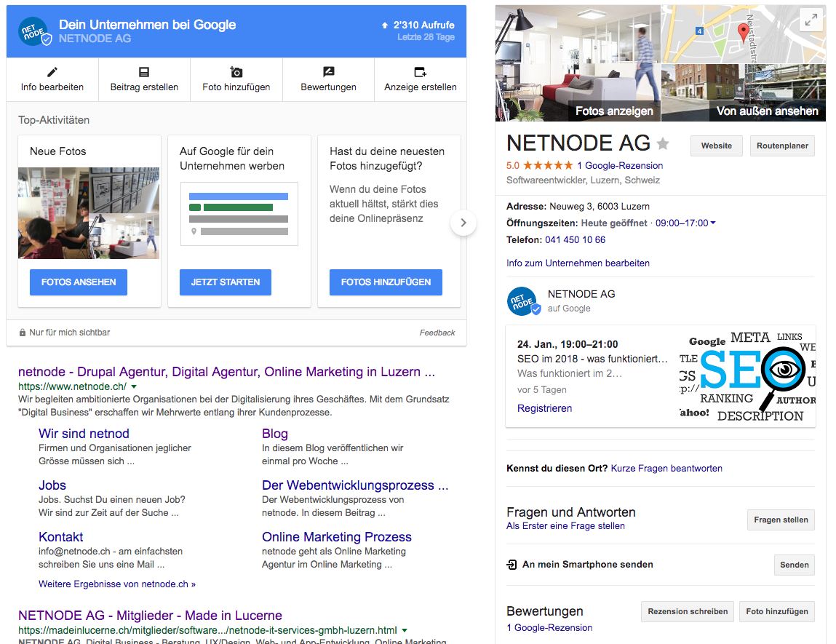Click the send-to-phone icon
The width and height of the screenshot is (836, 644).
(x=511, y=565)
